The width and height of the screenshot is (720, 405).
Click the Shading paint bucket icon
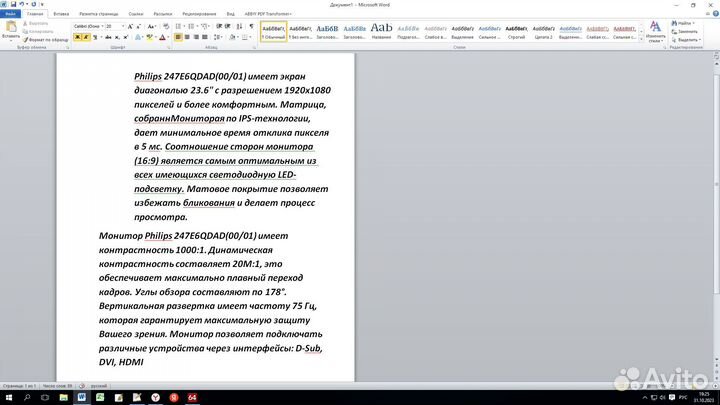coord(232,37)
